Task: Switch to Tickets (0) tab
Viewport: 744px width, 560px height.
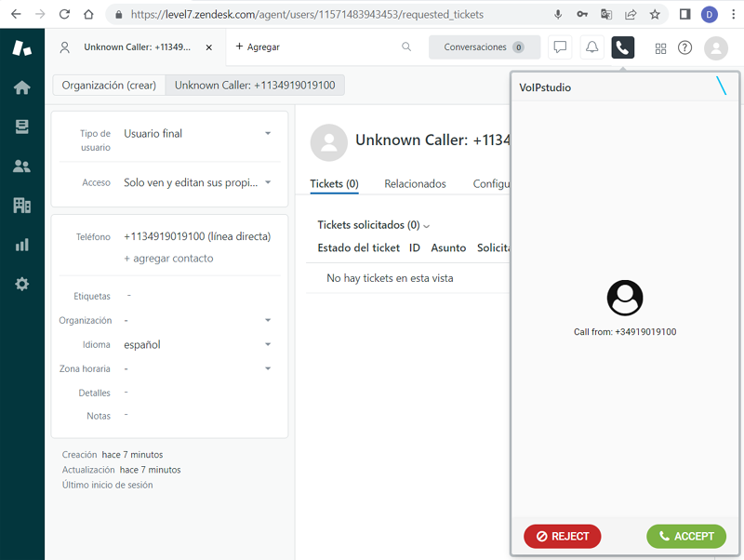Action: [x=334, y=184]
